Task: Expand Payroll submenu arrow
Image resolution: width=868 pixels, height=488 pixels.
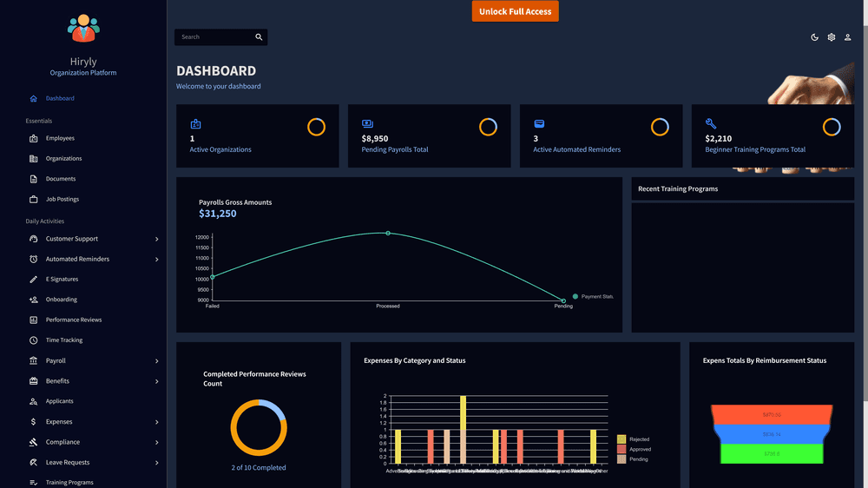Action: [x=156, y=361]
